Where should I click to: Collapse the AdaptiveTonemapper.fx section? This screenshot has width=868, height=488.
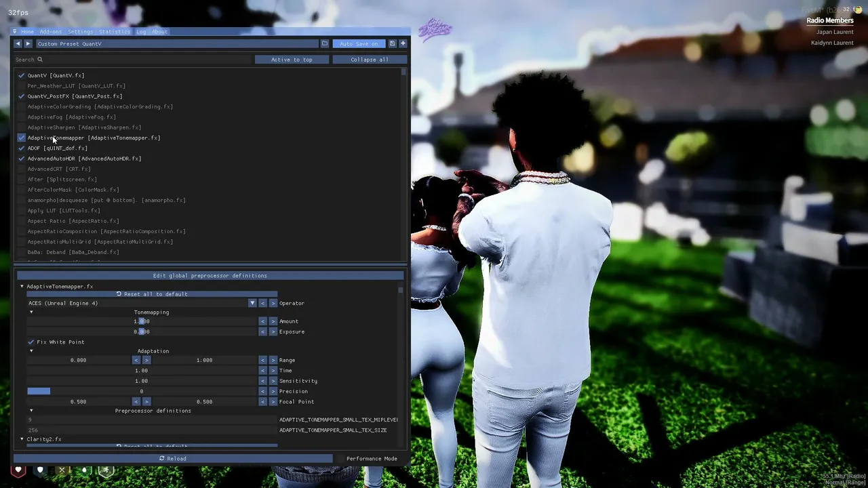click(22, 287)
